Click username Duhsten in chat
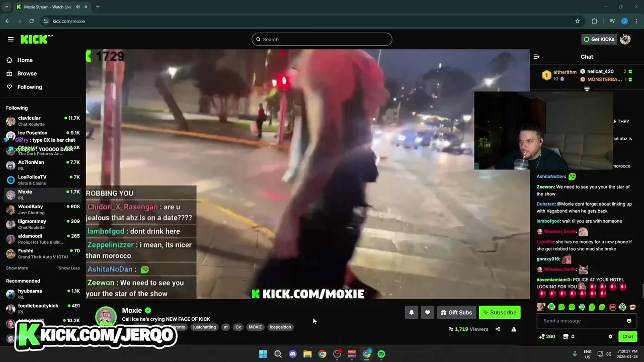This screenshot has width=644, height=362. point(546,204)
